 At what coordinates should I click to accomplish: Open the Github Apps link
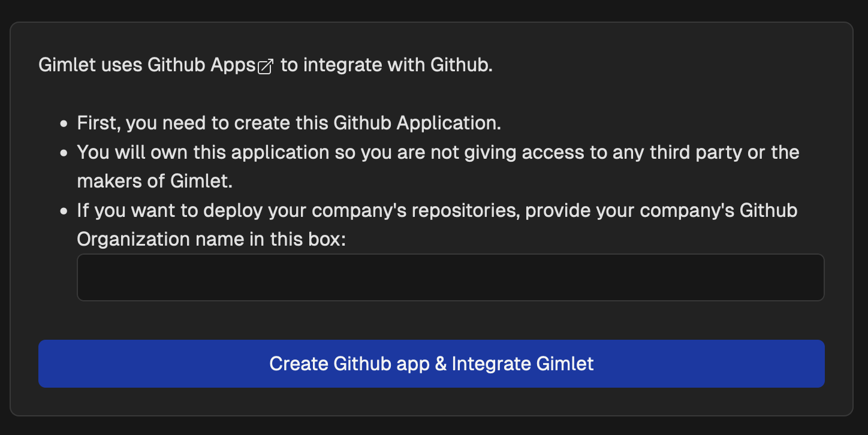click(x=210, y=65)
